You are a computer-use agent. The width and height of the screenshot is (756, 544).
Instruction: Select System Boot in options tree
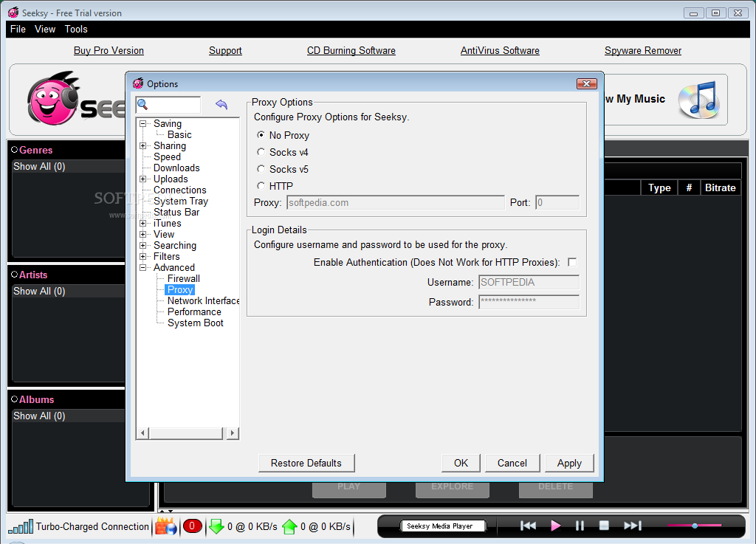point(195,323)
